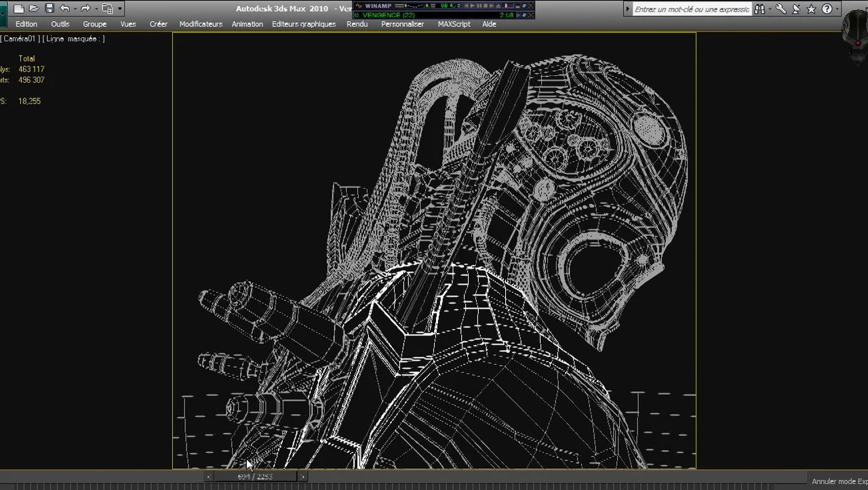Open the Modificateurs menu
This screenshot has width=868, height=490.
click(201, 24)
